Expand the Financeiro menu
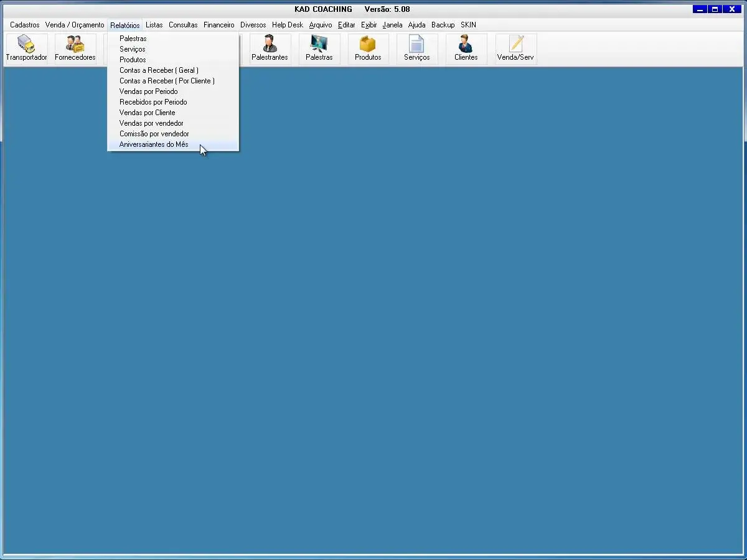Viewport: 747px width, 560px height. click(218, 25)
